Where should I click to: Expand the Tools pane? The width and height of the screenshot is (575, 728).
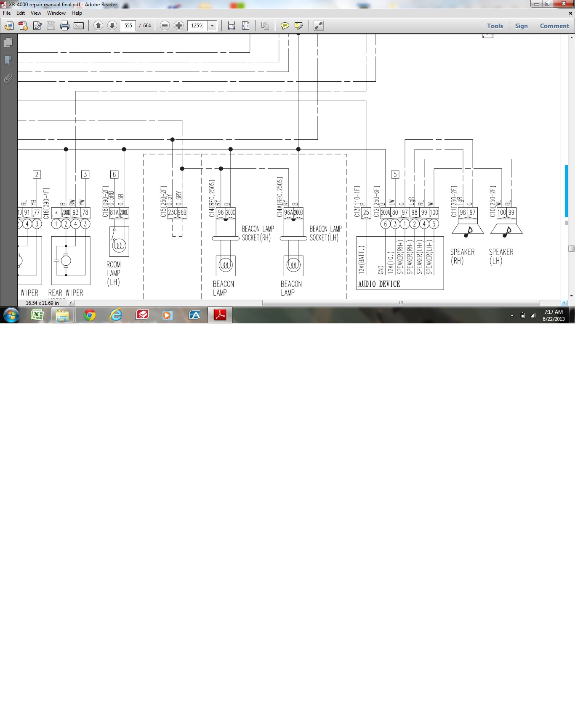(x=495, y=26)
